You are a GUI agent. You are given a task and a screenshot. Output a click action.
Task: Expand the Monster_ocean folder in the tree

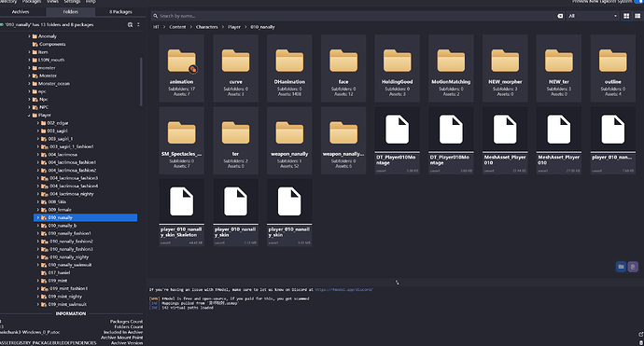point(30,83)
